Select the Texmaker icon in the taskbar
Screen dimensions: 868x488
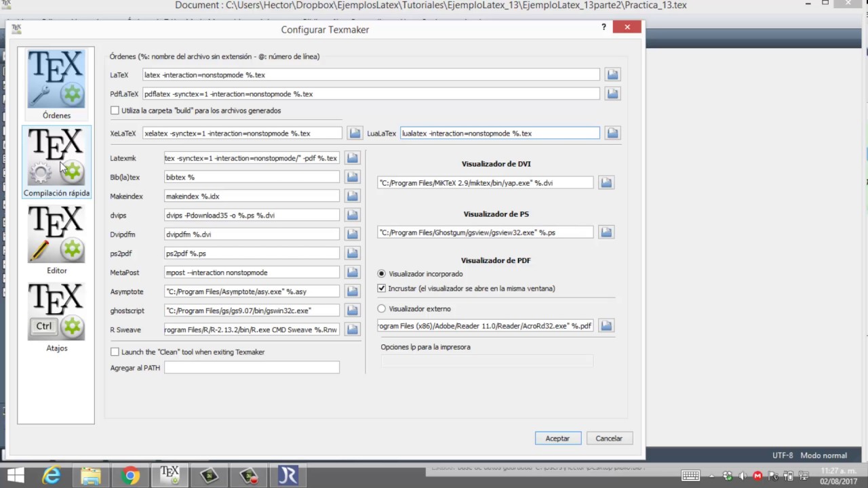pyautogui.click(x=170, y=476)
